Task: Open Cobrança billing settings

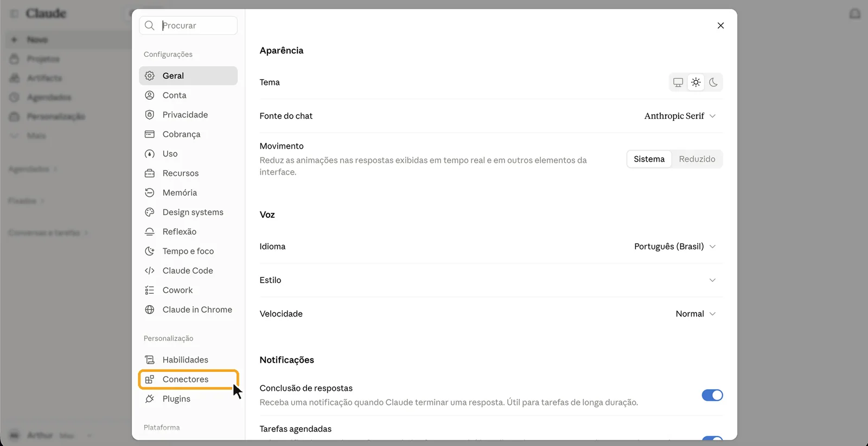Action: click(188, 134)
